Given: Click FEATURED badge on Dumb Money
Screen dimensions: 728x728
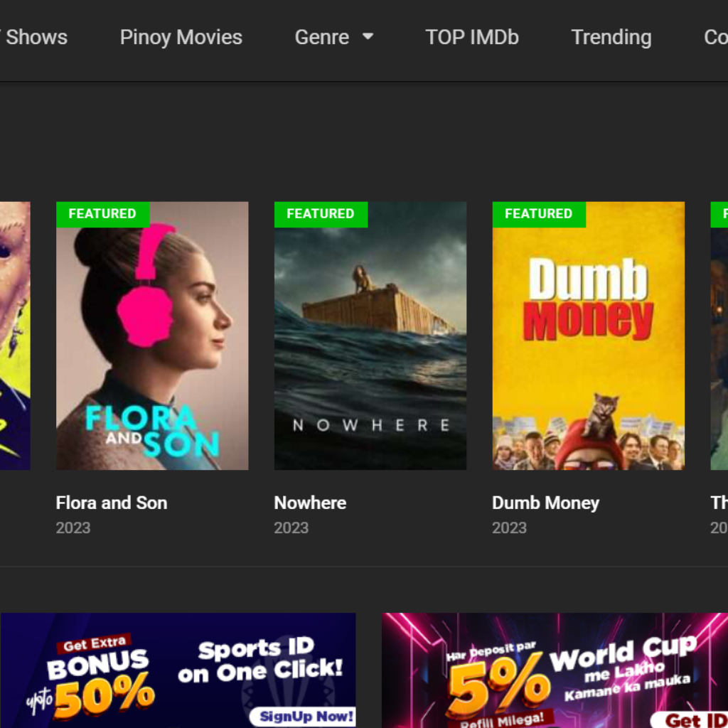Looking at the screenshot, I should pyautogui.click(x=539, y=214).
